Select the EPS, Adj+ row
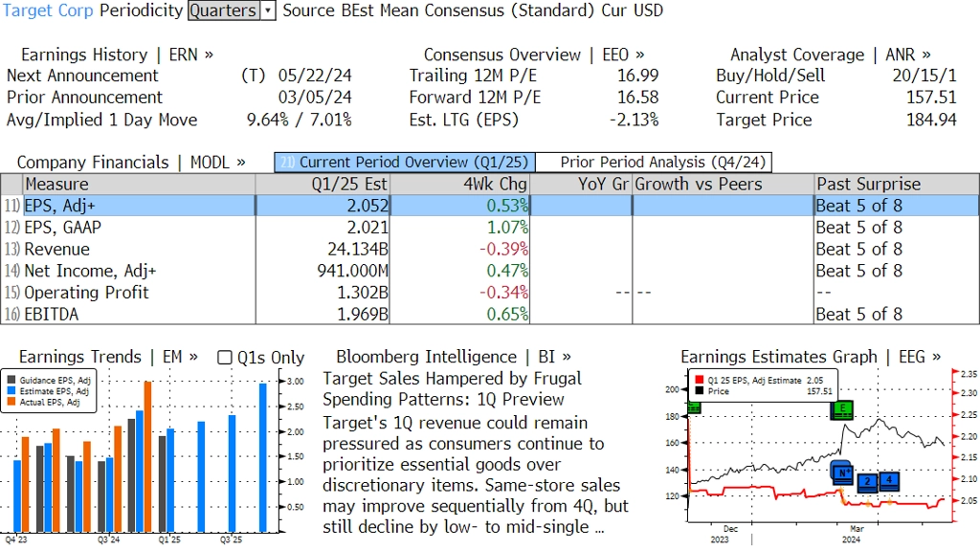 [490, 206]
